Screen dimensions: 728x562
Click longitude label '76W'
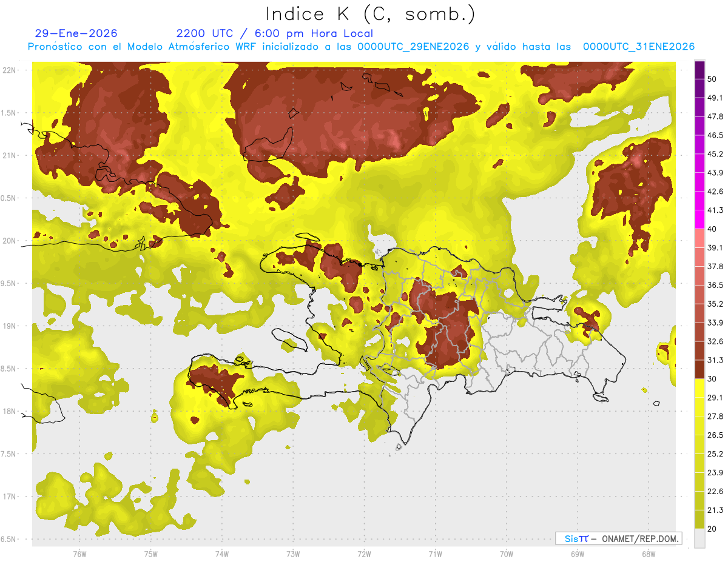tap(79, 554)
